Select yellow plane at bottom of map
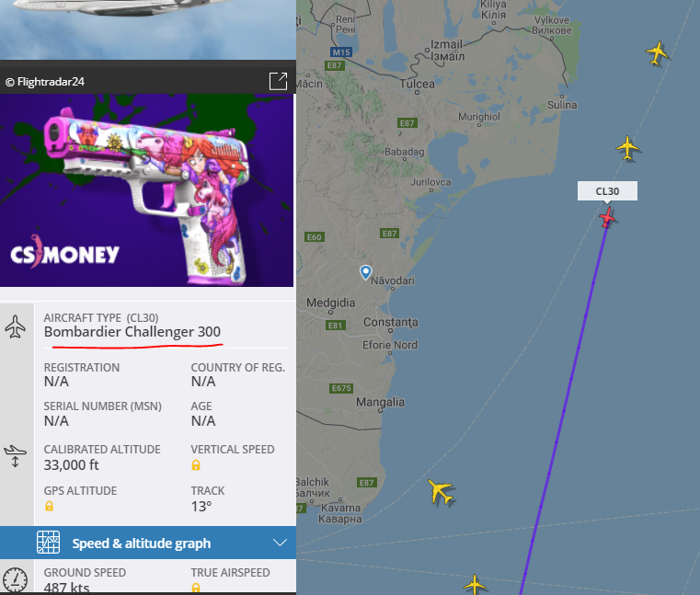Image resolution: width=700 pixels, height=595 pixels. click(474, 584)
